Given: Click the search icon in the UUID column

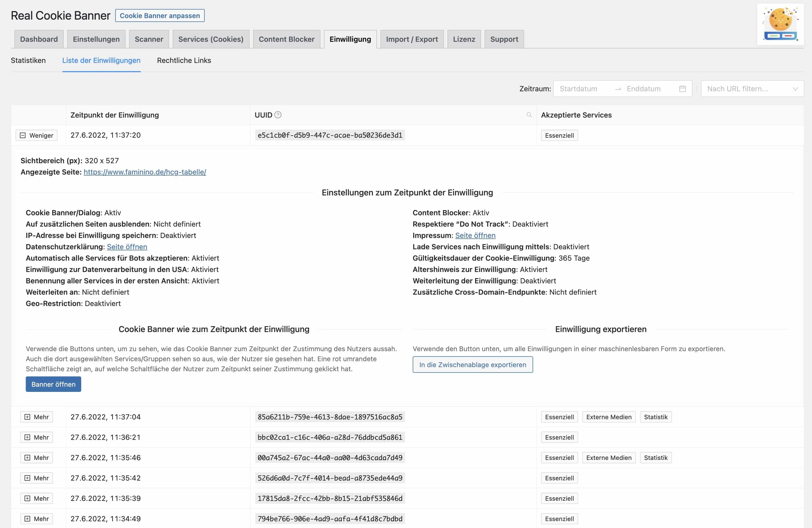Looking at the screenshot, I should tap(529, 115).
